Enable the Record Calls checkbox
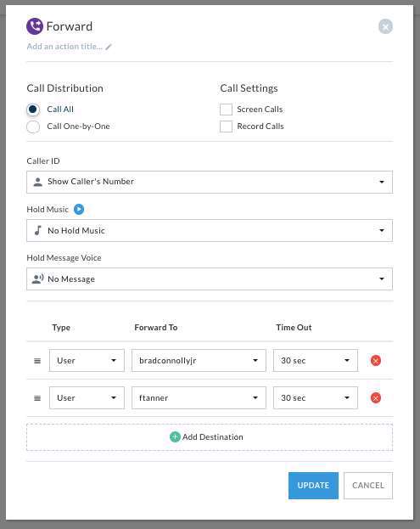 (x=226, y=127)
